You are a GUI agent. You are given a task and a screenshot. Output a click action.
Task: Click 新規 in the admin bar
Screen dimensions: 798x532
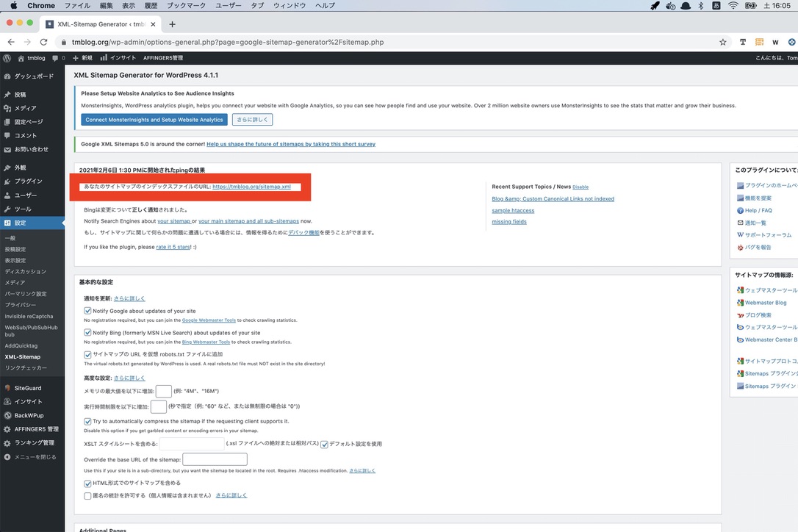[82, 58]
